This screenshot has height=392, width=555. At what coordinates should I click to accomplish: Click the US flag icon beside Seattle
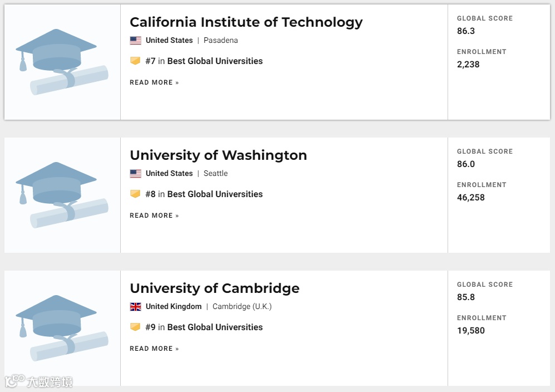[135, 174]
